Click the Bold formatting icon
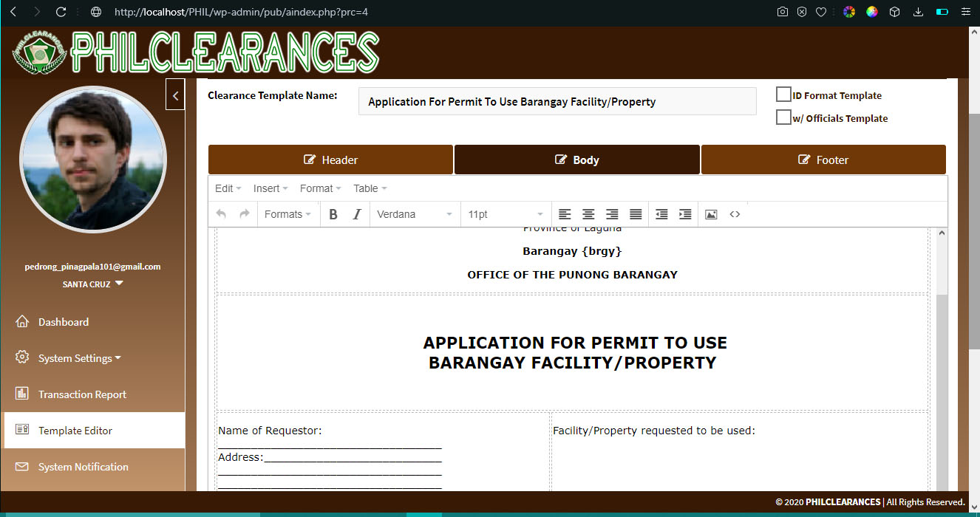980x517 pixels. tap(333, 214)
